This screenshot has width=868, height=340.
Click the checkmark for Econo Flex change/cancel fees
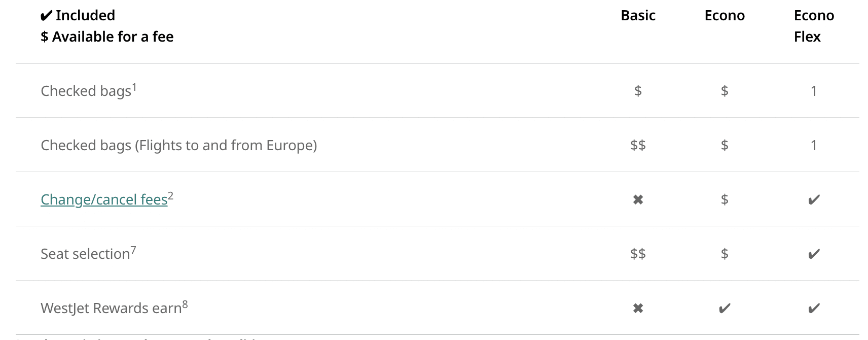point(814,200)
